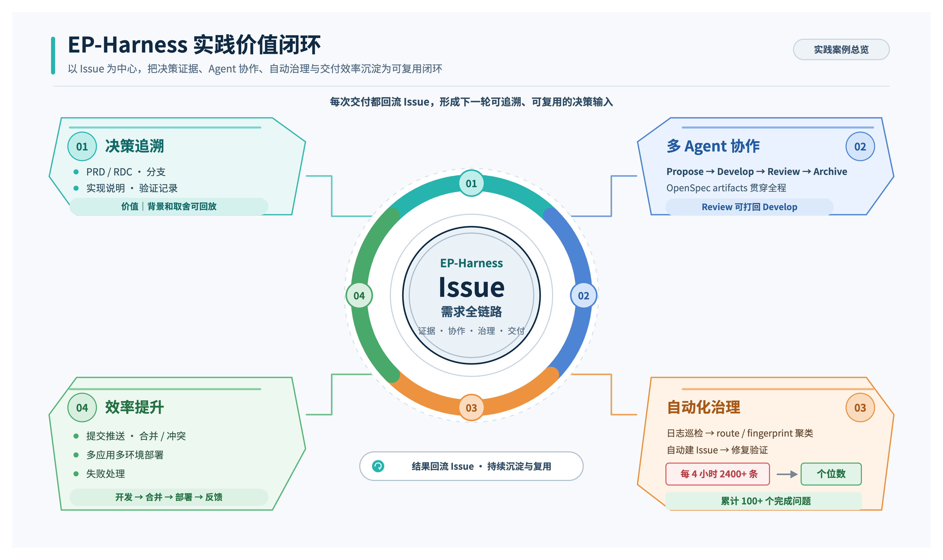943x560 pixels.
Task: Click the 多 Agent 协作 heading
Action: coord(713,146)
